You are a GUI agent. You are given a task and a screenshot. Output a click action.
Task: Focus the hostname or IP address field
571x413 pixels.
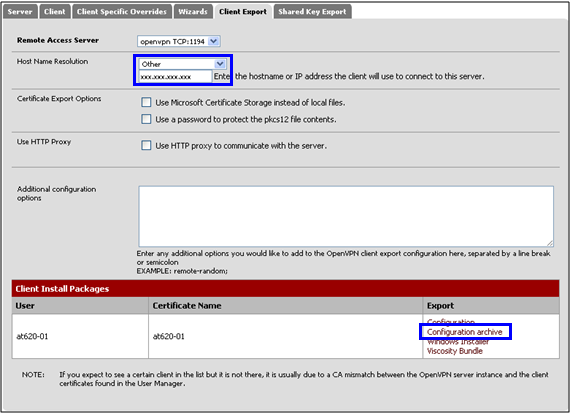pyautogui.click(x=175, y=77)
